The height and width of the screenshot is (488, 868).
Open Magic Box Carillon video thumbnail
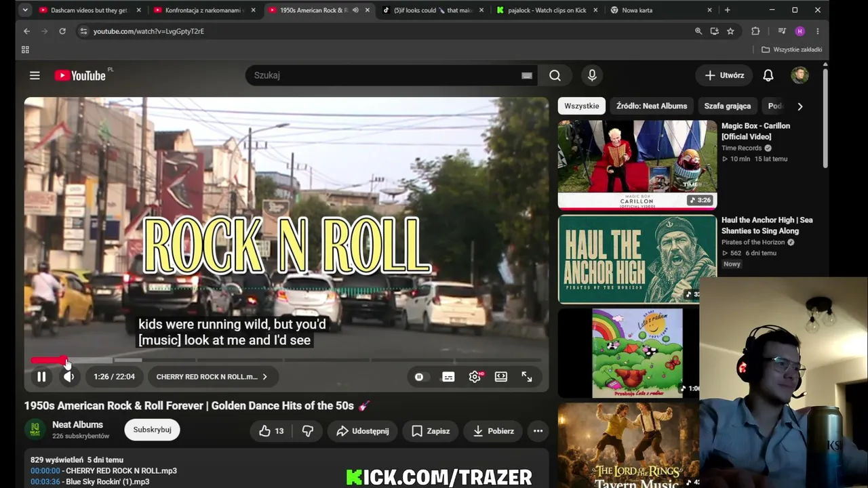tap(637, 165)
